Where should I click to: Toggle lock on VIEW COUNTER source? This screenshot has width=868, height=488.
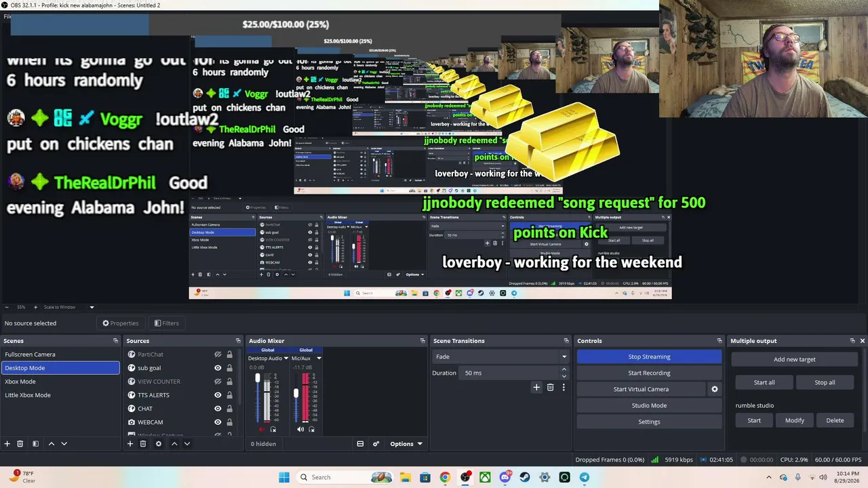click(229, 382)
